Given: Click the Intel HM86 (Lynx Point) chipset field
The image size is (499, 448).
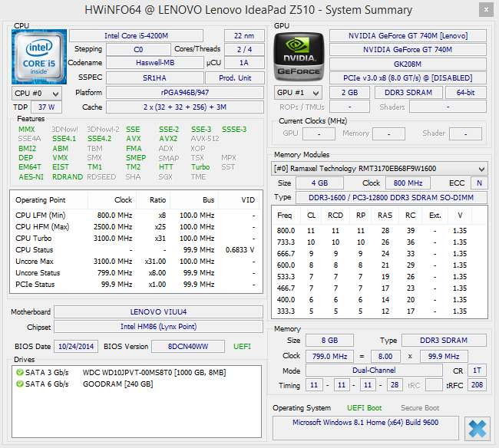Looking at the screenshot, I should coord(158,327).
